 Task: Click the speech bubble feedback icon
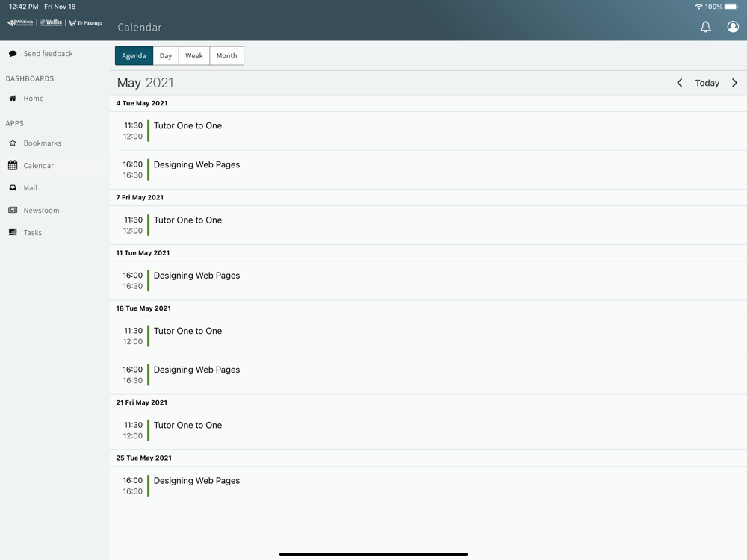click(x=13, y=53)
